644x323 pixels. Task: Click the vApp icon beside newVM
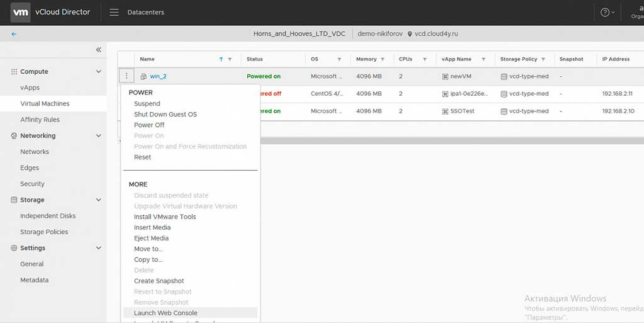click(445, 76)
